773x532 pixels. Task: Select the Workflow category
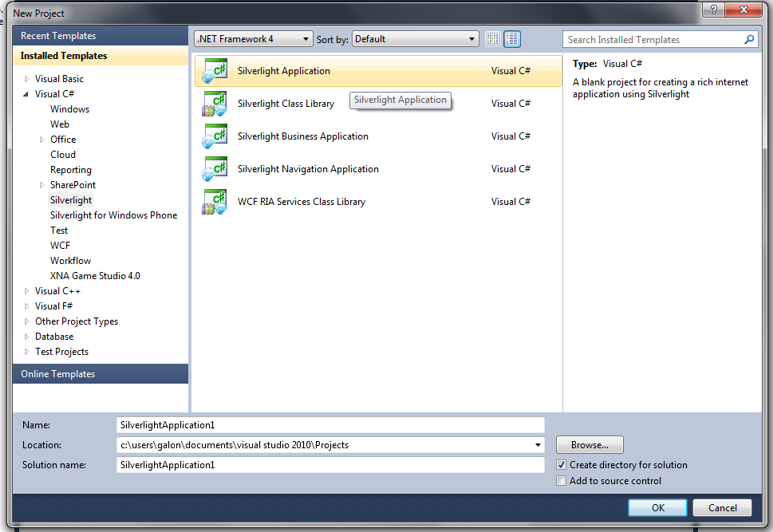[x=70, y=261]
